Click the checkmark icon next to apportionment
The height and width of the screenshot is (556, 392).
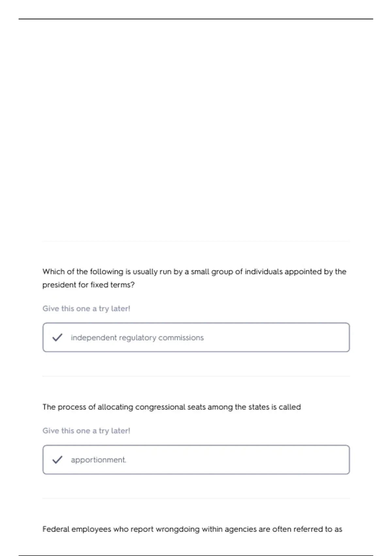(x=57, y=460)
